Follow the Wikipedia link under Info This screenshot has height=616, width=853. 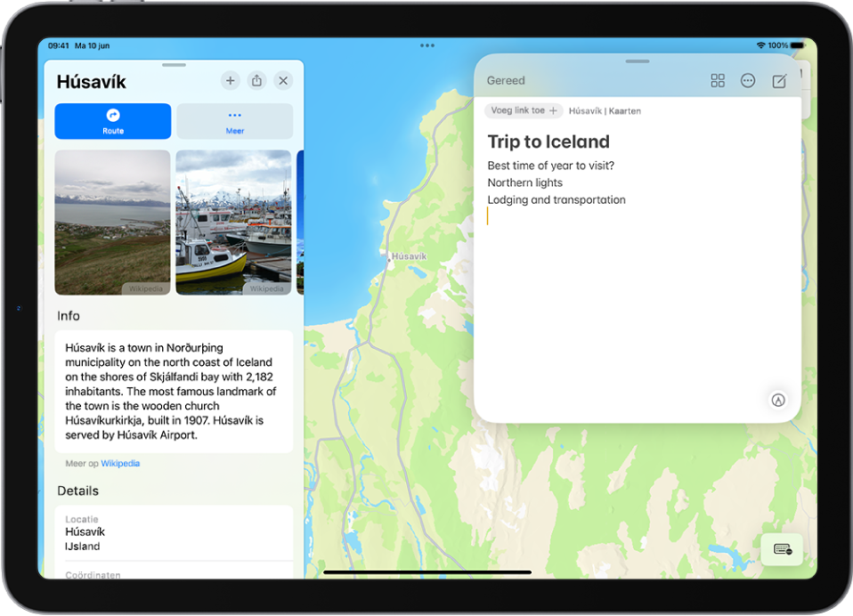pos(120,463)
